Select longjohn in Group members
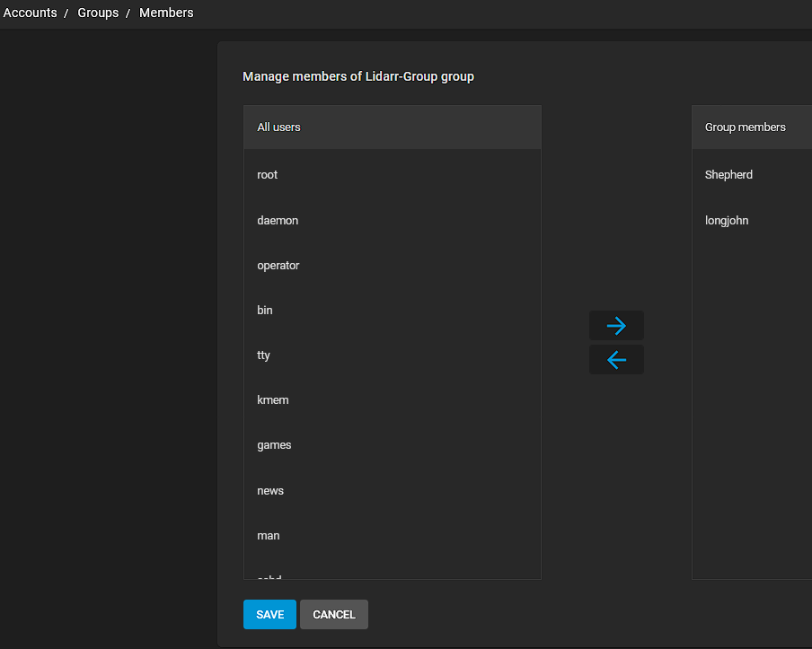 pyautogui.click(x=752, y=221)
